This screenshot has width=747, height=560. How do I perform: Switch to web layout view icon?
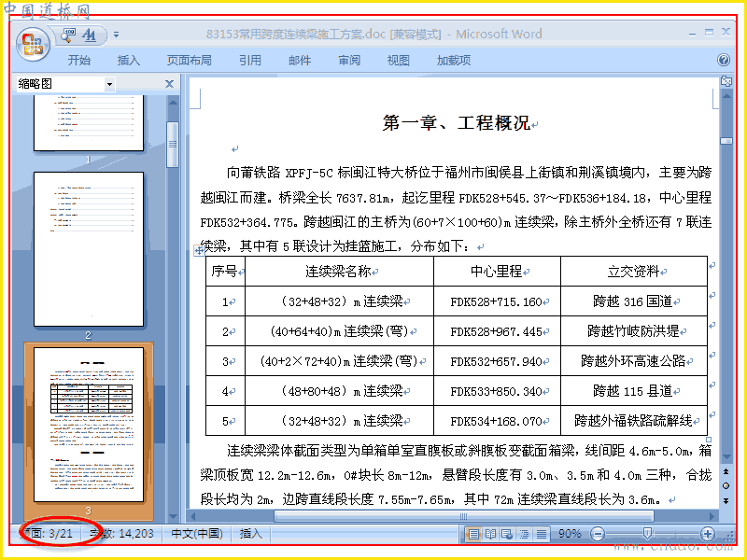click(507, 534)
